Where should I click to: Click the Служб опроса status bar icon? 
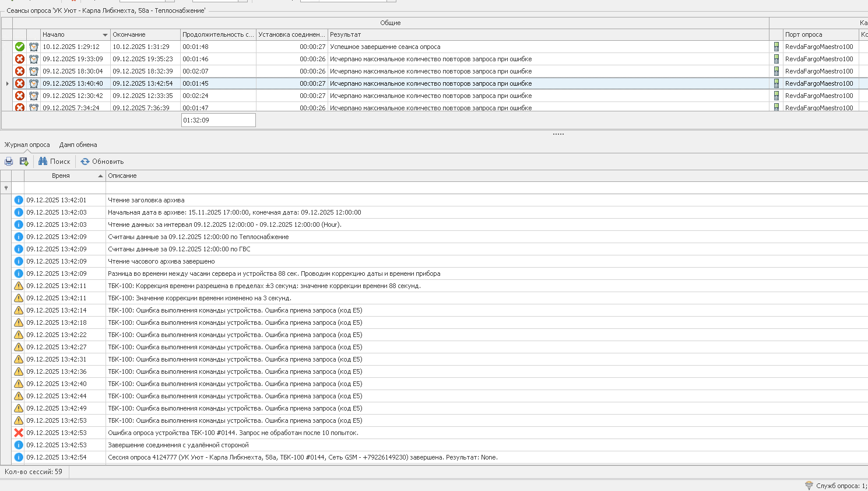[x=809, y=485]
